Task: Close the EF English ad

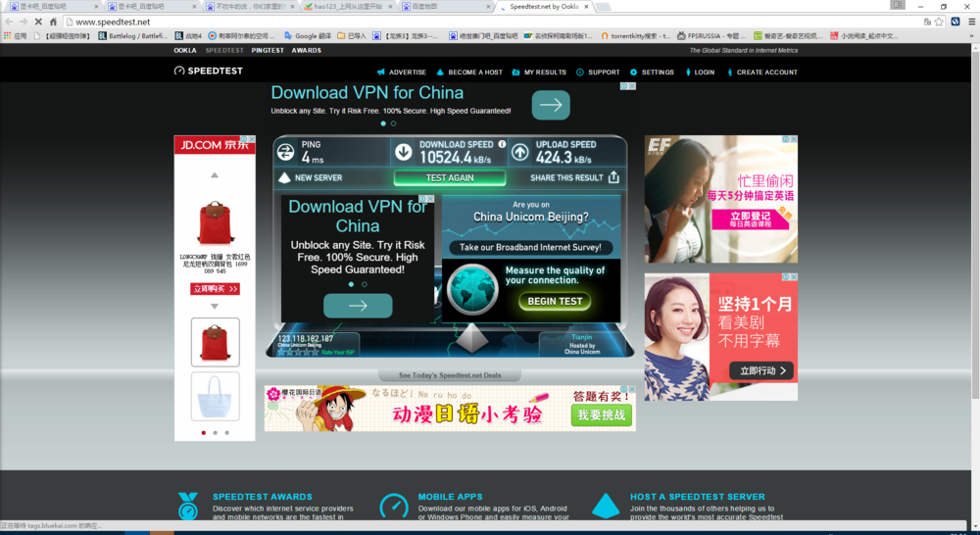Action: coord(794,139)
